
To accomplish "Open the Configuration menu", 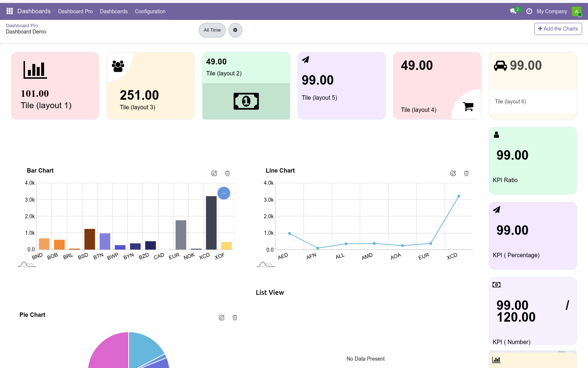I will coord(150,11).
